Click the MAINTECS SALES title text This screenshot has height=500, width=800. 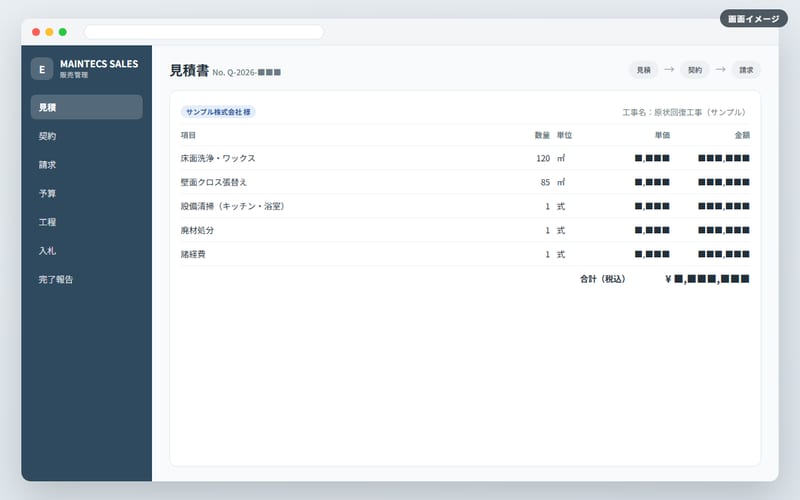click(99, 64)
